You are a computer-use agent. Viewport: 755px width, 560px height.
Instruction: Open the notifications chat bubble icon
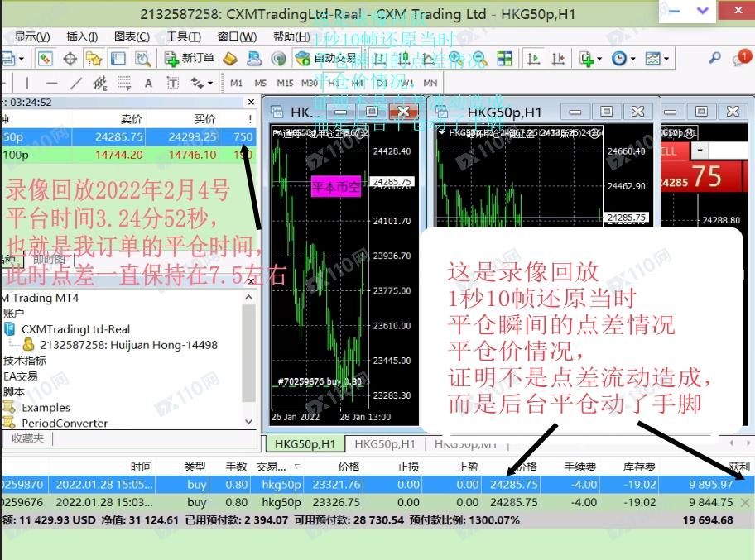(x=741, y=58)
